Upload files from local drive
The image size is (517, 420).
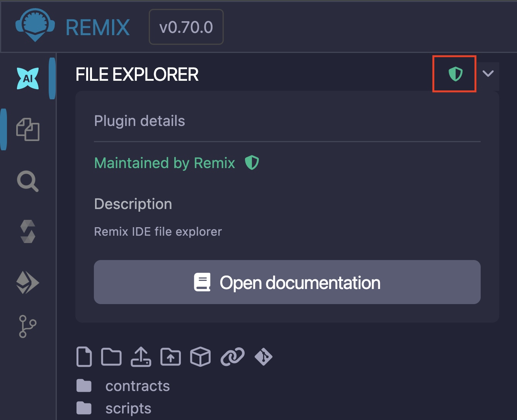pos(141,357)
